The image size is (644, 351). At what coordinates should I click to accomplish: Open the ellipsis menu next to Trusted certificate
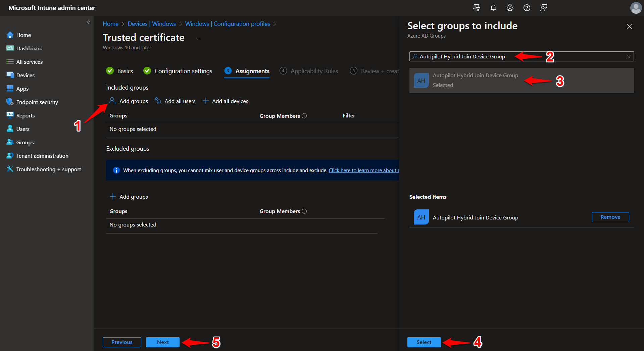(198, 38)
